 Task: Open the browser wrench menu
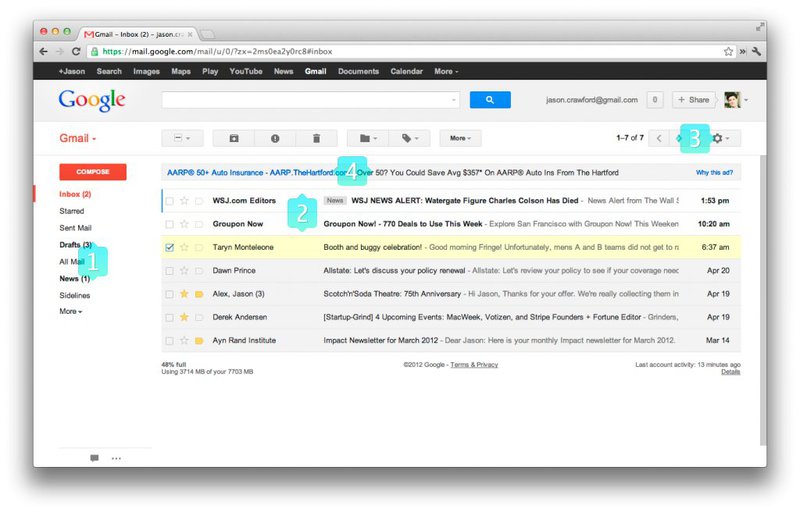(756, 51)
